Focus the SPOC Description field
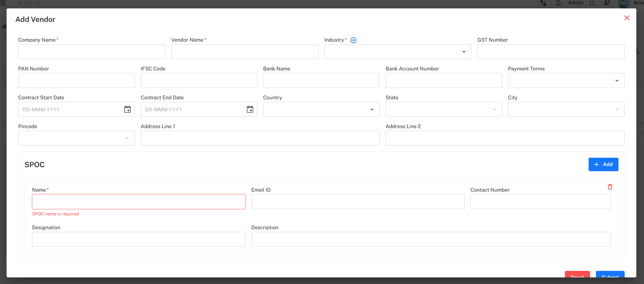 tap(431, 239)
